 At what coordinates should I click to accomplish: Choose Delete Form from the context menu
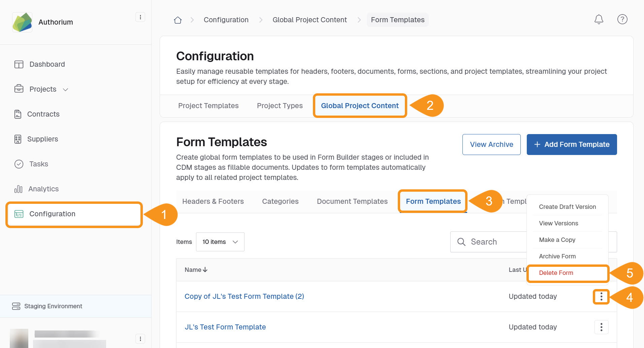[556, 273]
